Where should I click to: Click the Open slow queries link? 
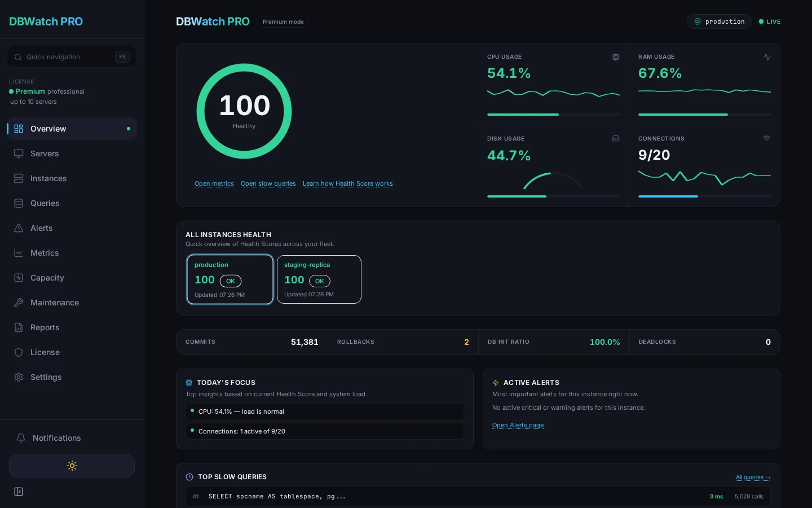pyautogui.click(x=268, y=183)
